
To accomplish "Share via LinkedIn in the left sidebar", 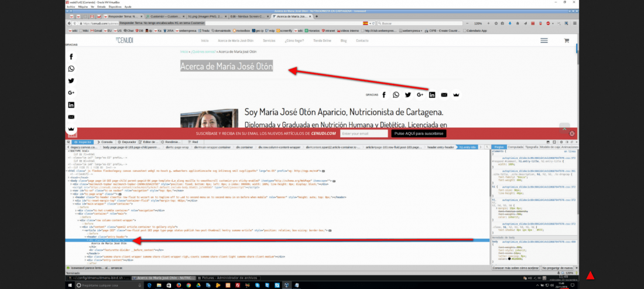I will tap(71, 105).
